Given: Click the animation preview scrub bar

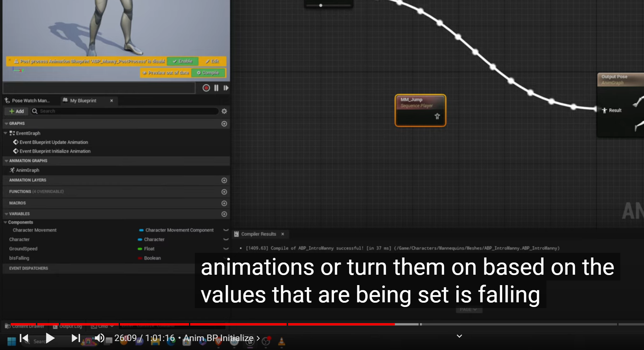Looking at the screenshot, I should (99, 88).
